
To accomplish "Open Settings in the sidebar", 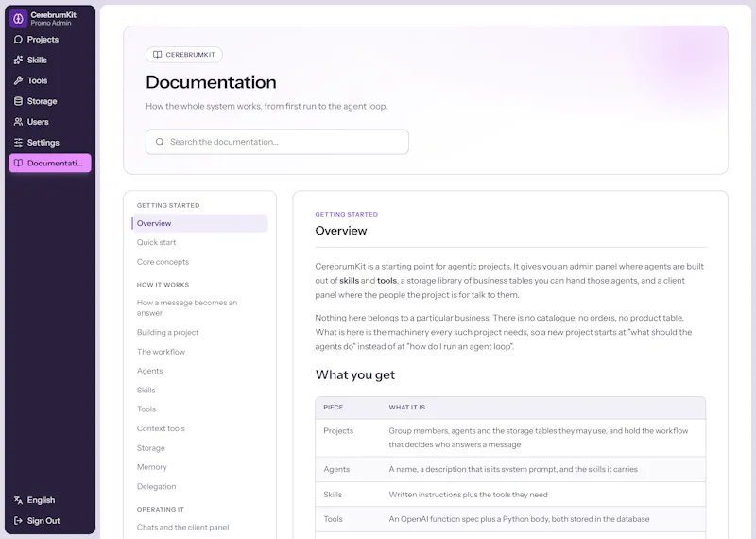I will (50, 143).
